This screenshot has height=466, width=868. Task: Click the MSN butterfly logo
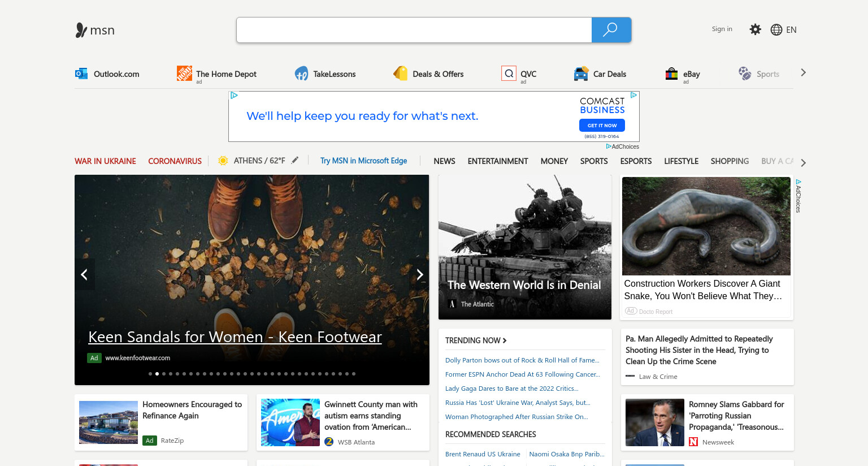[x=81, y=30]
